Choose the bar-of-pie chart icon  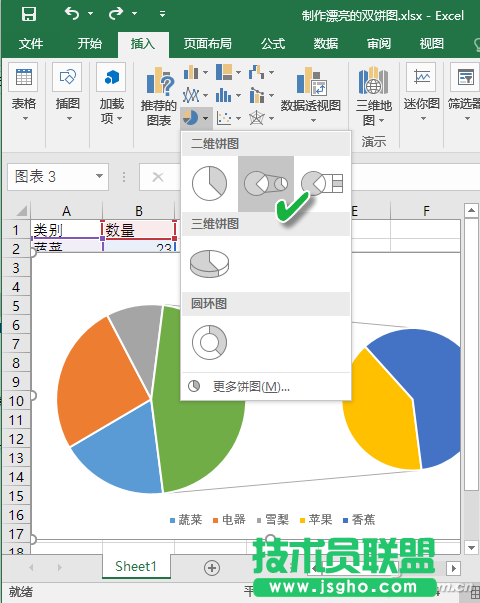322,183
